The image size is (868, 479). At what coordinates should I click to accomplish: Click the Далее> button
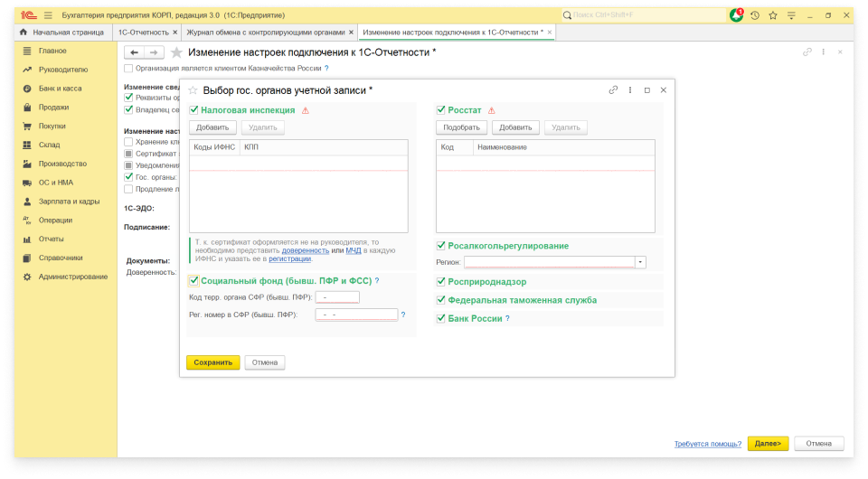pyautogui.click(x=768, y=444)
